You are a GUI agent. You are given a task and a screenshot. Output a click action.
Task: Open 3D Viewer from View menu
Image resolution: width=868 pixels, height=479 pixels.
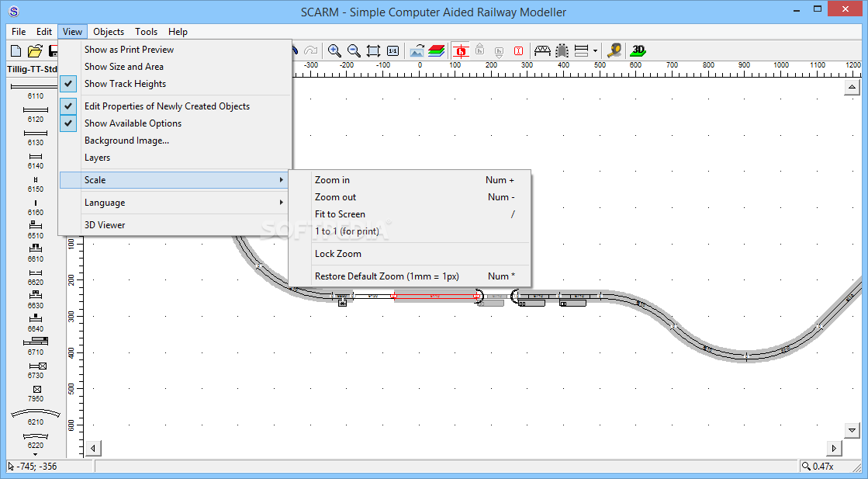point(175,225)
